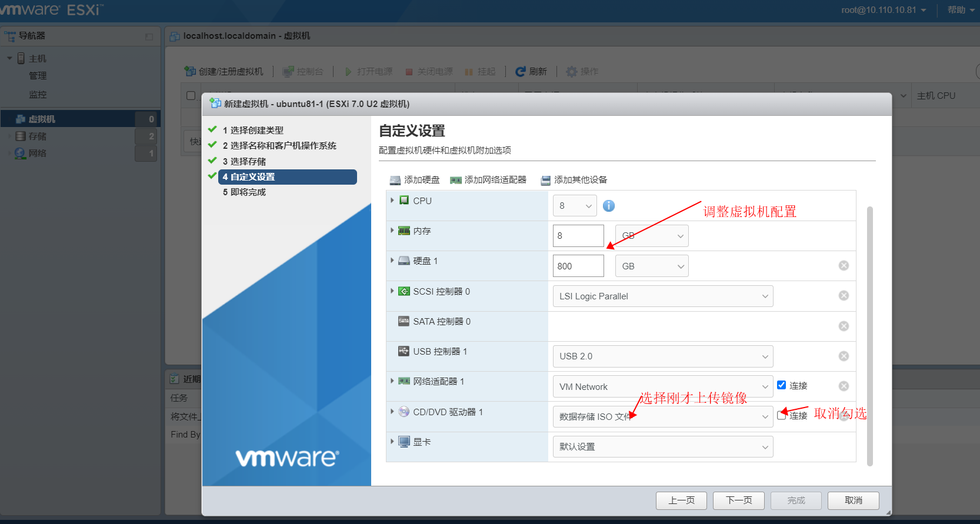Go to wizard step 3 选择存储
Screen dimensions: 980x524
point(244,161)
